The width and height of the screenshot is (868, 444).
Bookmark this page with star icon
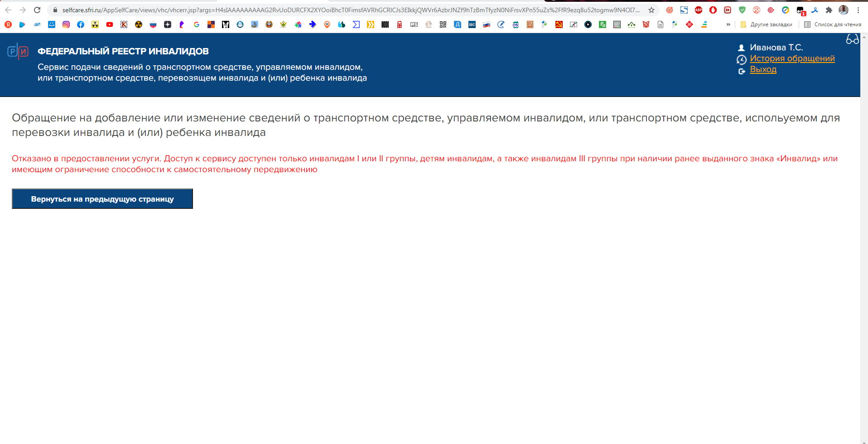click(651, 10)
